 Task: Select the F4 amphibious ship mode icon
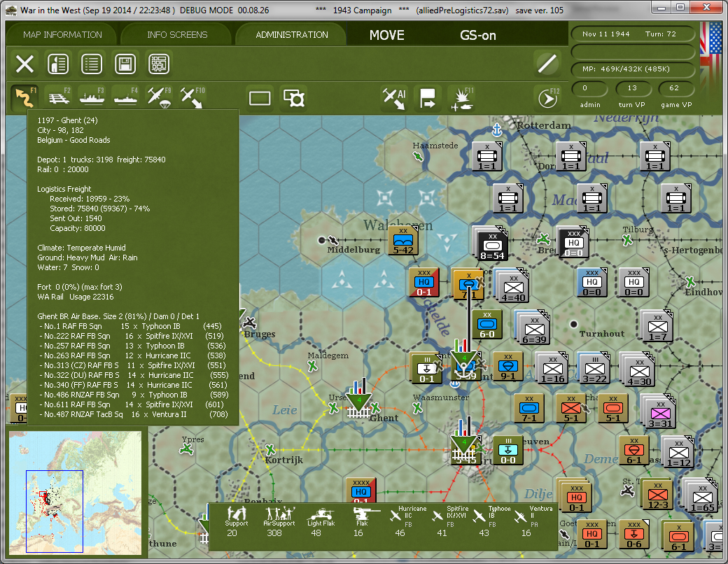tap(125, 98)
